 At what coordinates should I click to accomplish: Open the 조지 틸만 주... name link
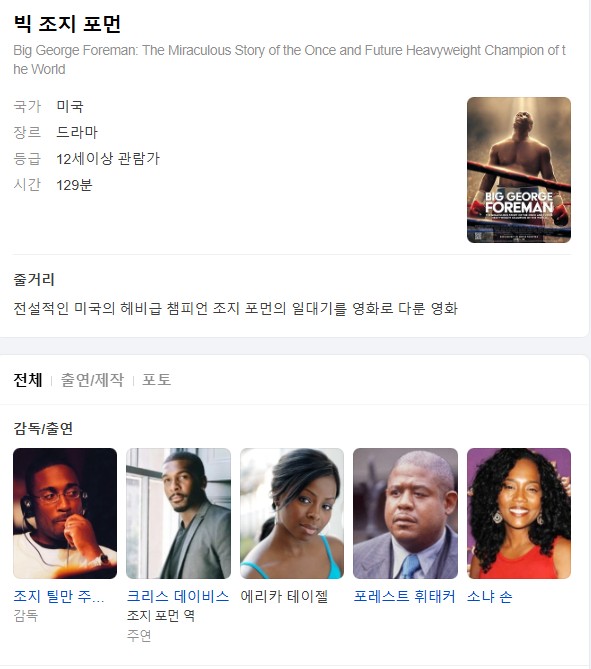pos(59,596)
